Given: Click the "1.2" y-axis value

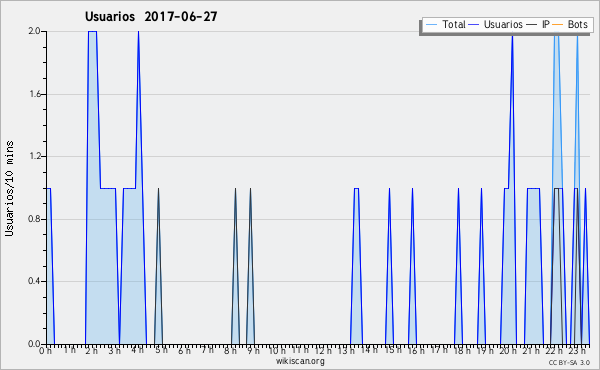Looking at the screenshot, I should coord(35,156).
